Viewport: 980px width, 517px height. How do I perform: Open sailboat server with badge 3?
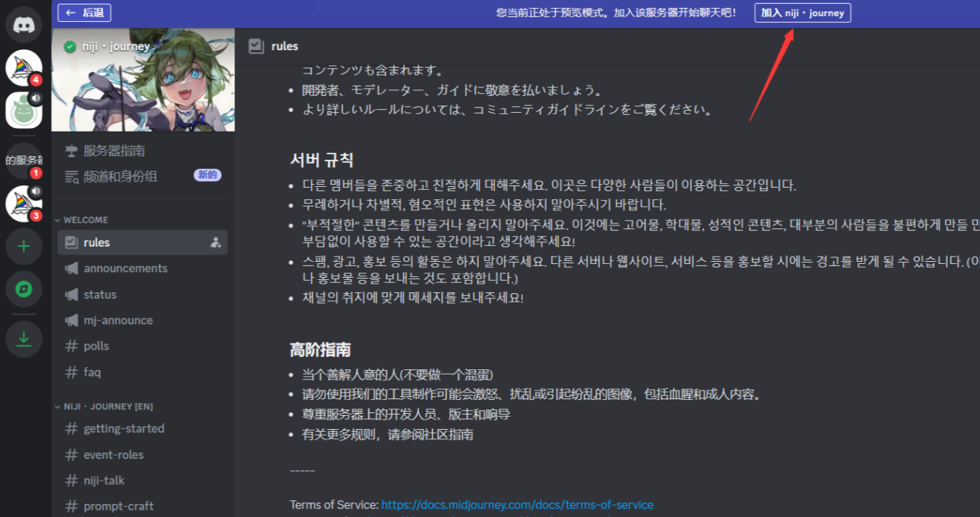24,204
